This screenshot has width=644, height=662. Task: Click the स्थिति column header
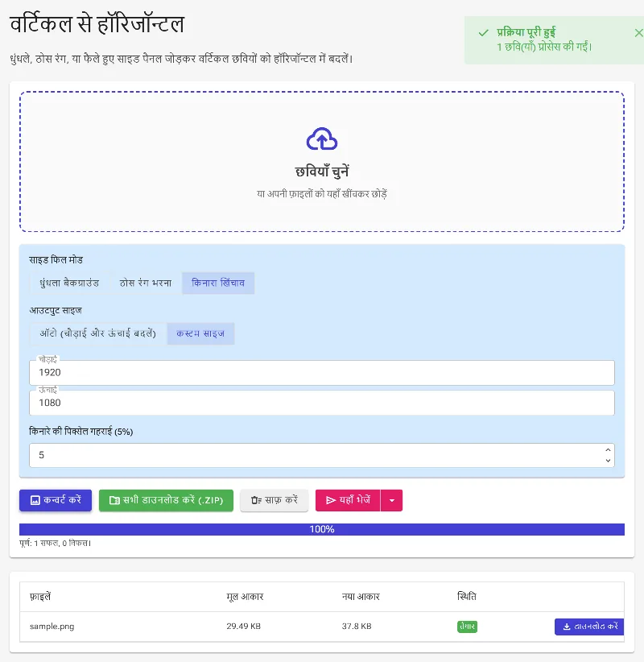467,597
